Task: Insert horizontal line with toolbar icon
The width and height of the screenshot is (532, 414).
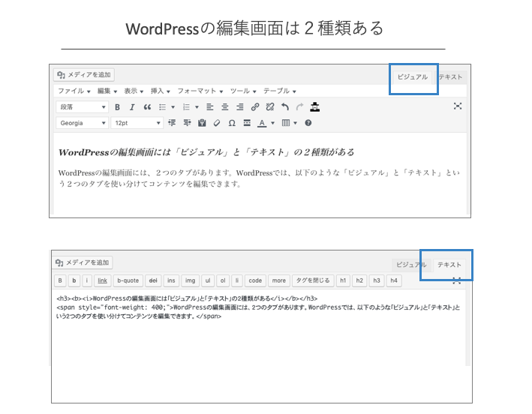Action: pos(247,123)
